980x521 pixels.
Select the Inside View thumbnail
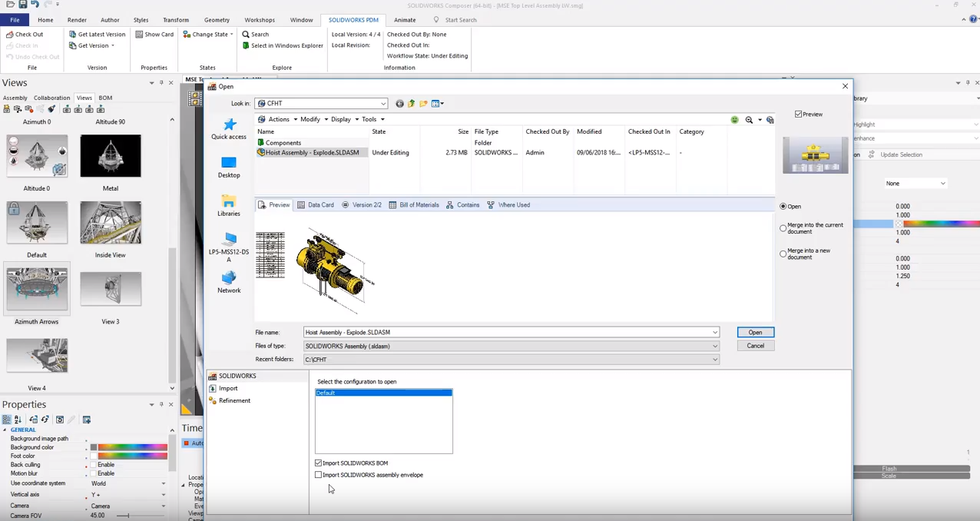click(x=110, y=223)
